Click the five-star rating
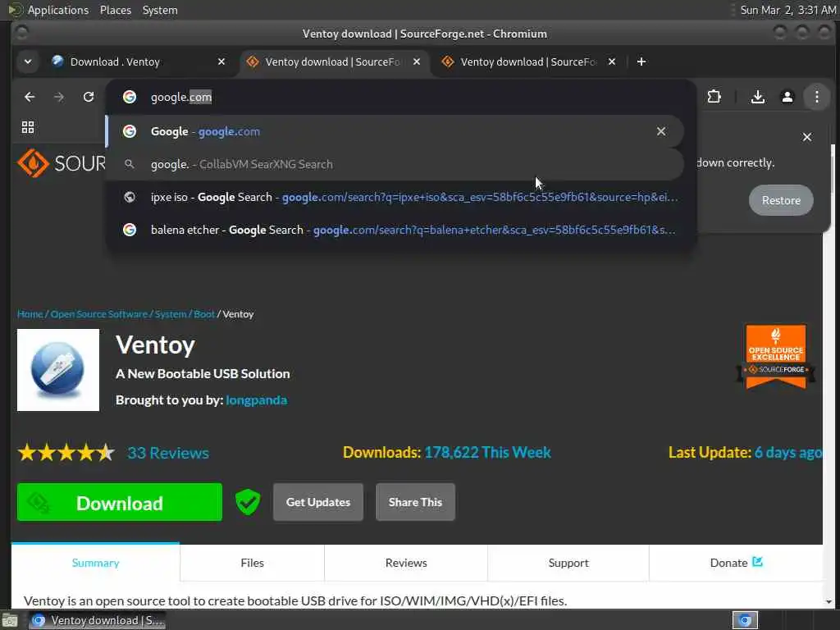Image resolution: width=840 pixels, height=630 pixels. pyautogui.click(x=66, y=453)
